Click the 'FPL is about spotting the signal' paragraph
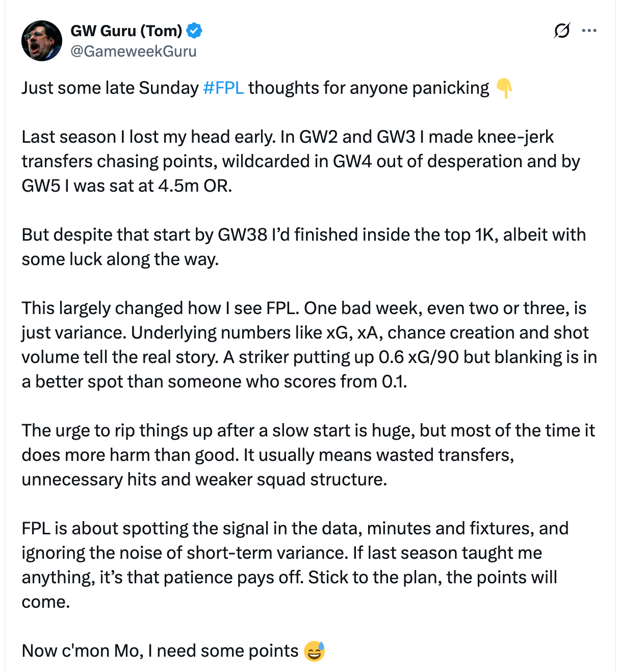This screenshot has height=672, width=618. click(x=295, y=565)
